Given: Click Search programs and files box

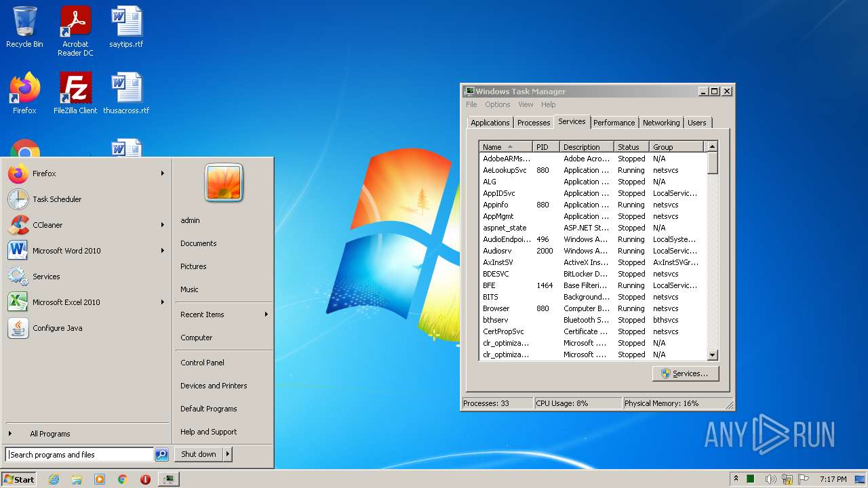Looking at the screenshot, I should (80, 455).
